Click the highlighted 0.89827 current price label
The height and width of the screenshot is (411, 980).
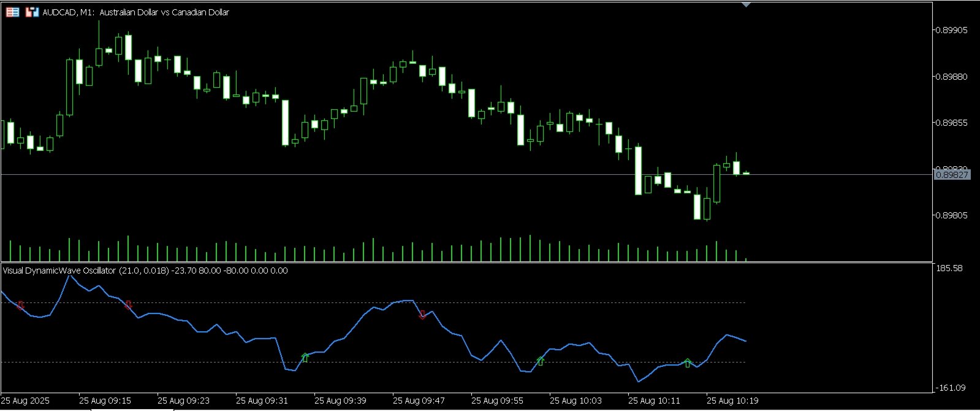click(x=952, y=175)
